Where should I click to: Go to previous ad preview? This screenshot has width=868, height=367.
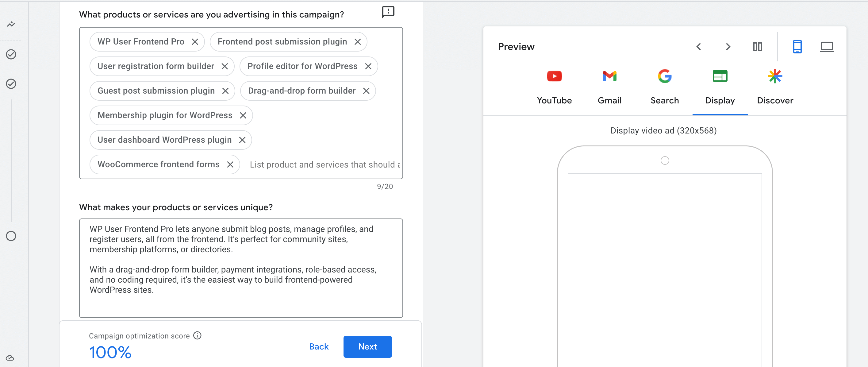pyautogui.click(x=698, y=47)
